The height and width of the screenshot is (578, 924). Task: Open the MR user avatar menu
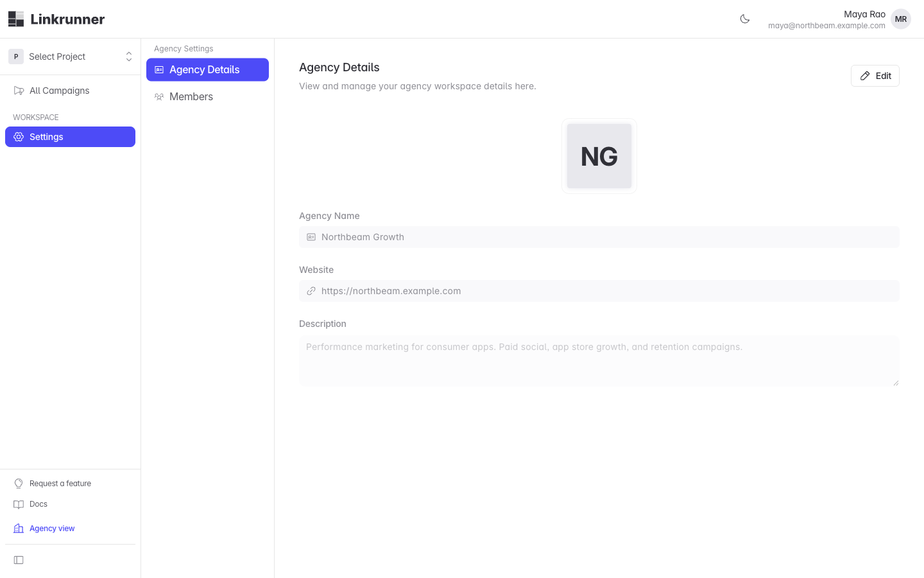901,19
